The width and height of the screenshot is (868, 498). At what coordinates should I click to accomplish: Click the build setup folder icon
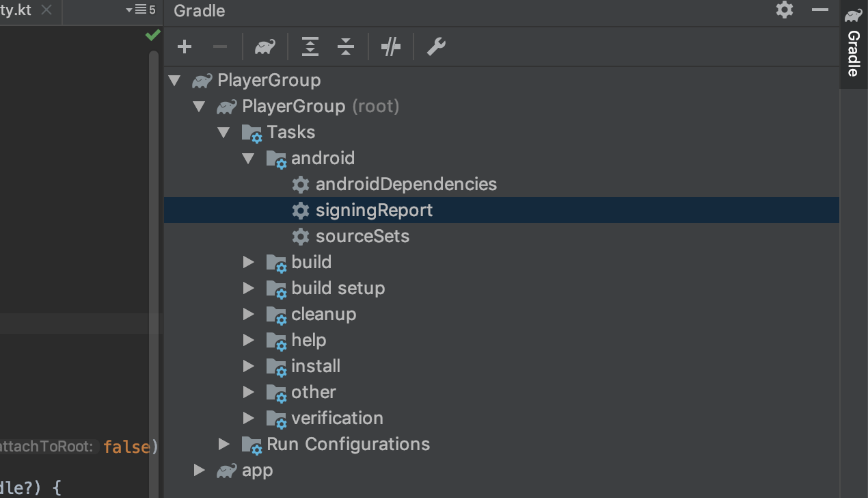tap(277, 289)
